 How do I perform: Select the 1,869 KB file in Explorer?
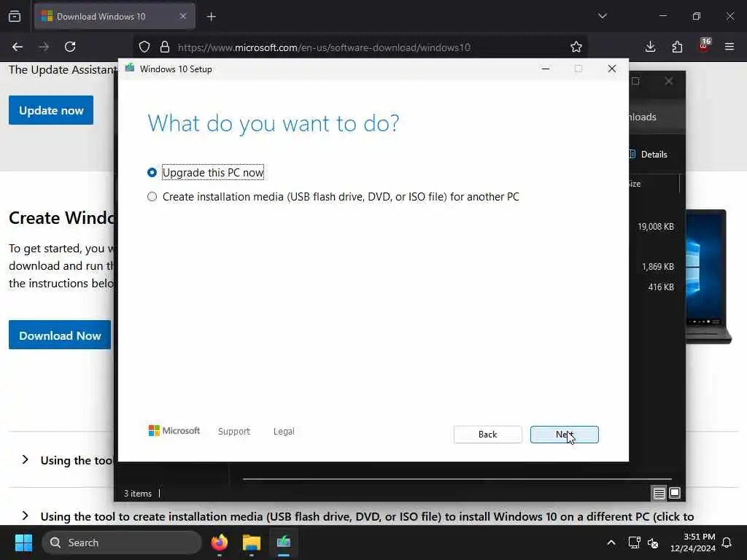point(657,267)
